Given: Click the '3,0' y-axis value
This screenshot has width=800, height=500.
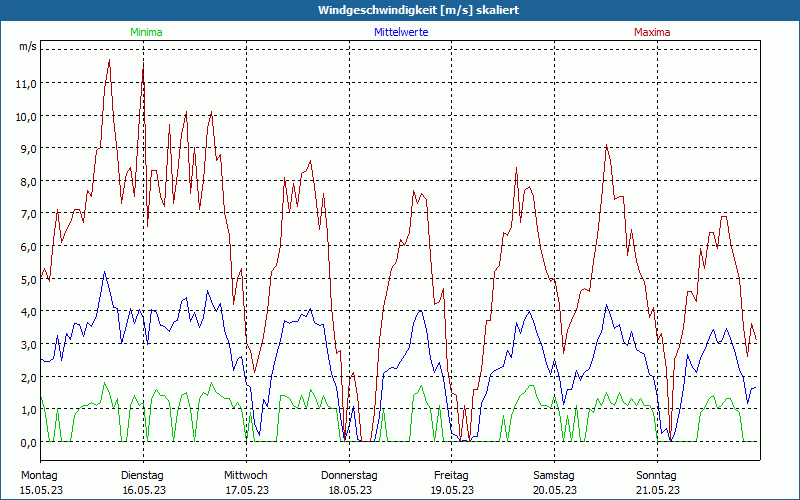Looking at the screenshot, I should point(29,345).
